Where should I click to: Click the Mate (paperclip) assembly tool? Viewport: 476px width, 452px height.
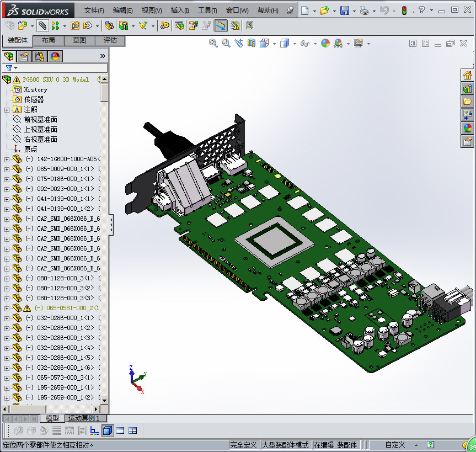pyautogui.click(x=42, y=25)
